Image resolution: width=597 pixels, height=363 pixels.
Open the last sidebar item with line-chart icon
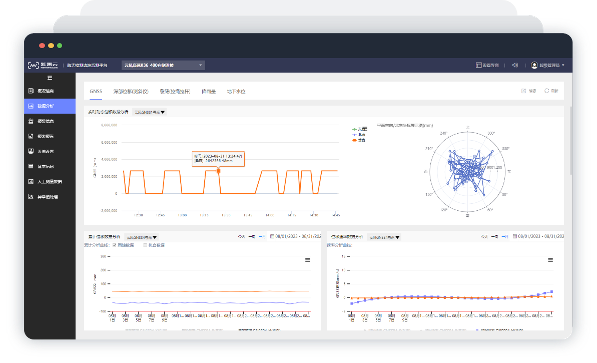[49, 197]
